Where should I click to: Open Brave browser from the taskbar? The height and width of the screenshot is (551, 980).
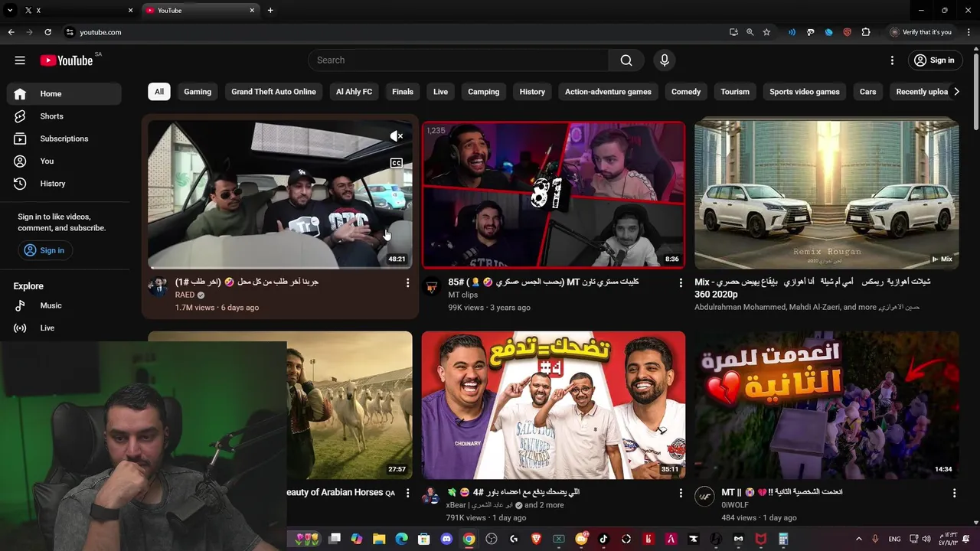click(x=536, y=539)
